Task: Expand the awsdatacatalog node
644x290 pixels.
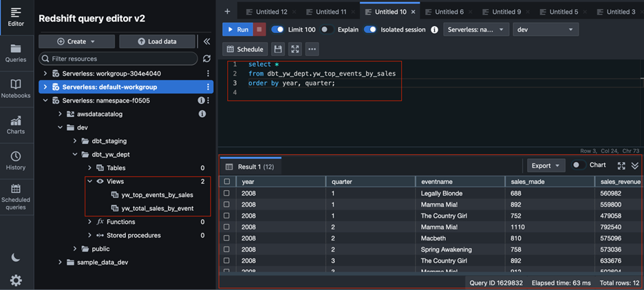Action: (60, 114)
